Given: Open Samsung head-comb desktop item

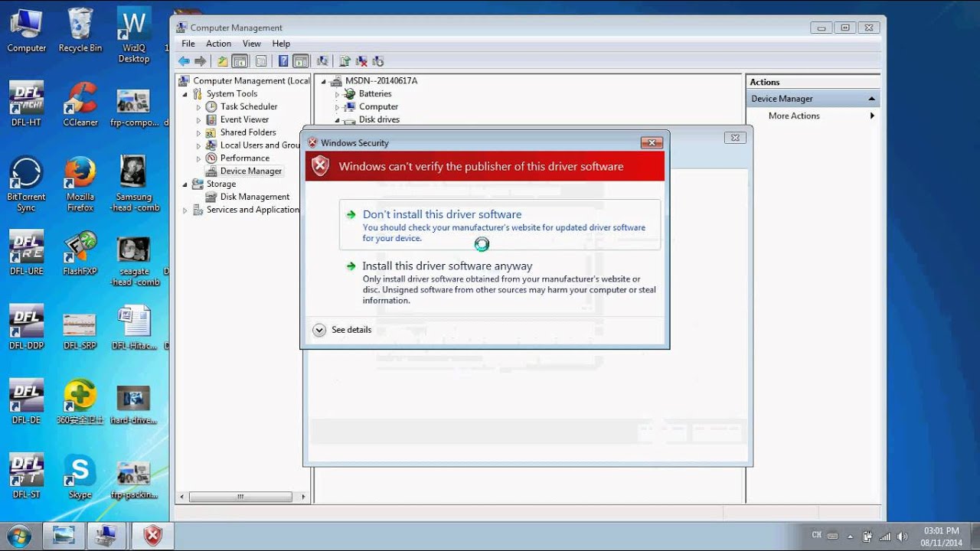Looking at the screenshot, I should coord(134,184).
